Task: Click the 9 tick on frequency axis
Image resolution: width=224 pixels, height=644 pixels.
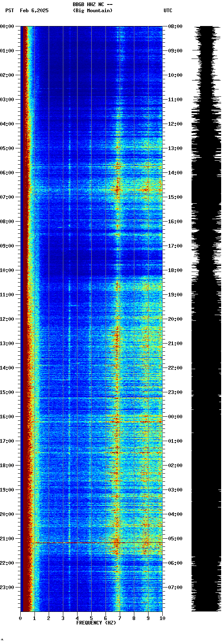Action: tap(148, 618)
